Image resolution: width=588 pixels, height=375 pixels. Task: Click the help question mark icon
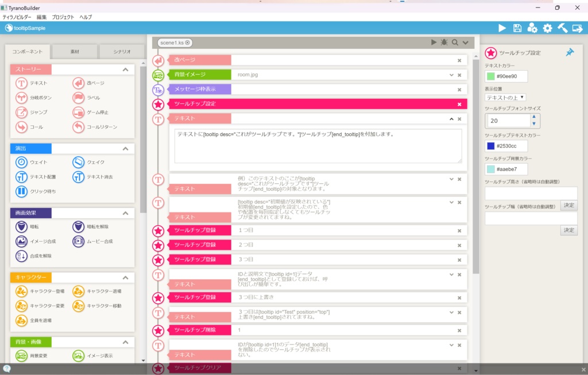point(7,368)
